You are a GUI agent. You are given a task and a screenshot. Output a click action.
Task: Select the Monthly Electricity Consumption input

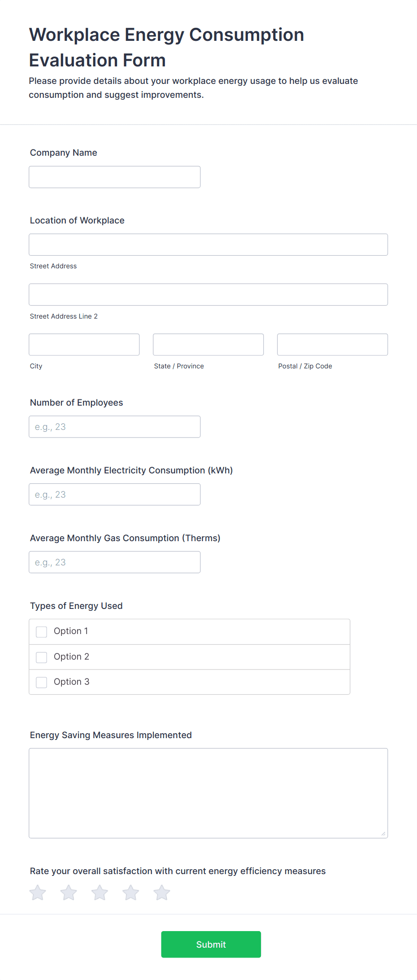(x=115, y=494)
